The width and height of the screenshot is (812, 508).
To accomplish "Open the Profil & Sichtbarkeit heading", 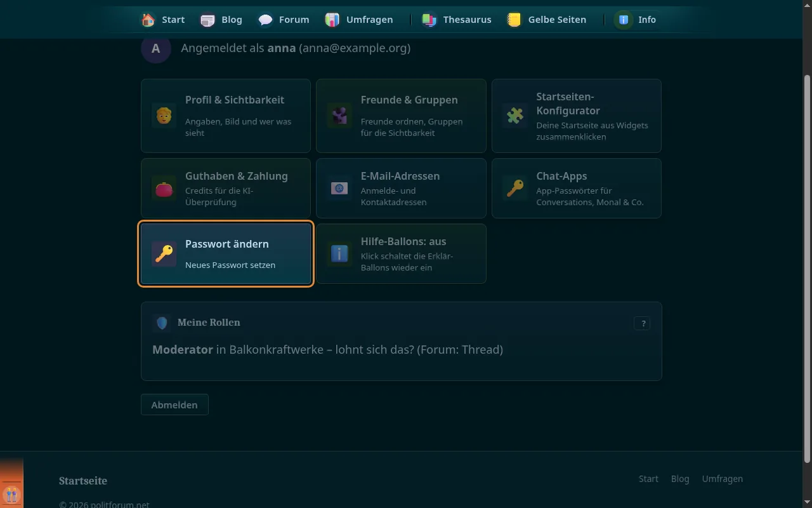I will coord(235,100).
